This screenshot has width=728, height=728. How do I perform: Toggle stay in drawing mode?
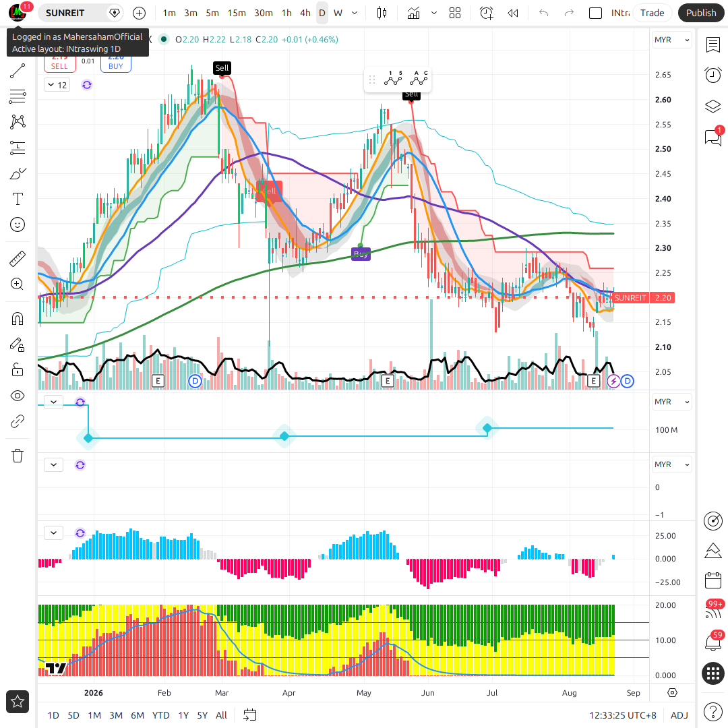[x=17, y=344]
